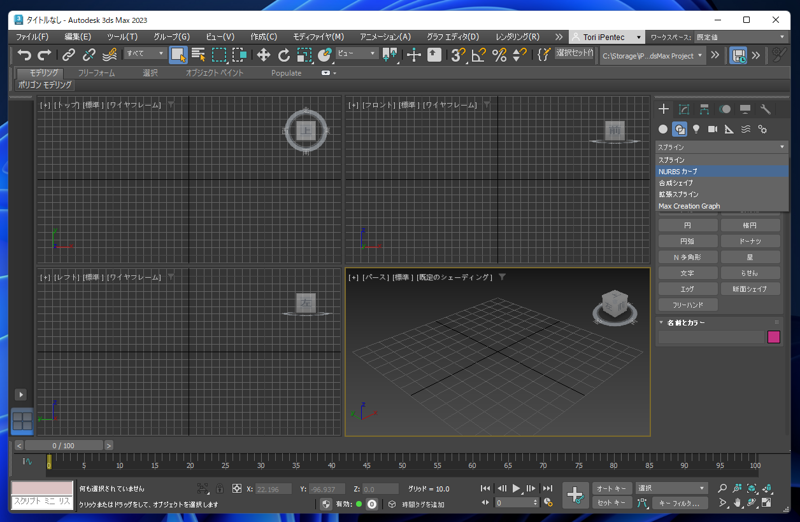Open the モディファイヤ(M) menu
800x522 pixels.
[318, 37]
